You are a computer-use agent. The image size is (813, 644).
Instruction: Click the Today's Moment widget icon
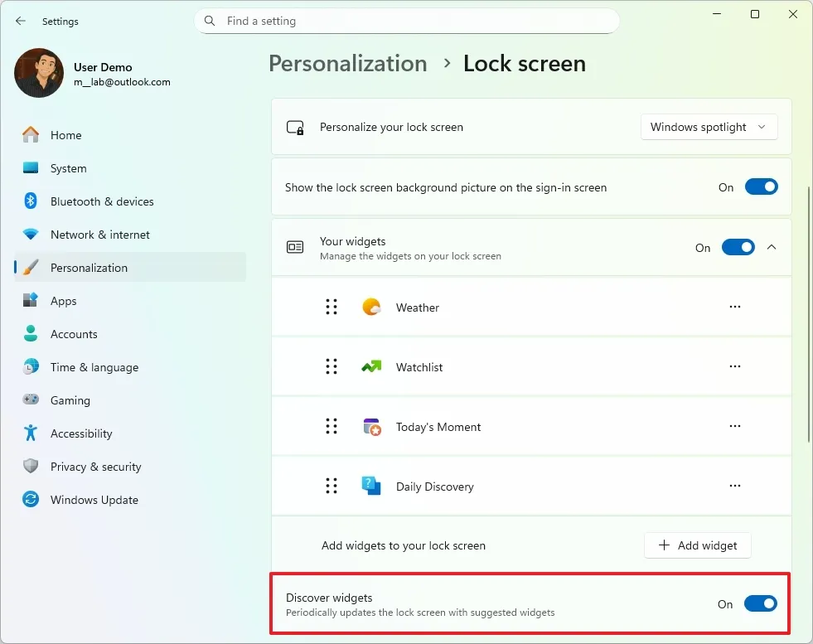tap(371, 427)
